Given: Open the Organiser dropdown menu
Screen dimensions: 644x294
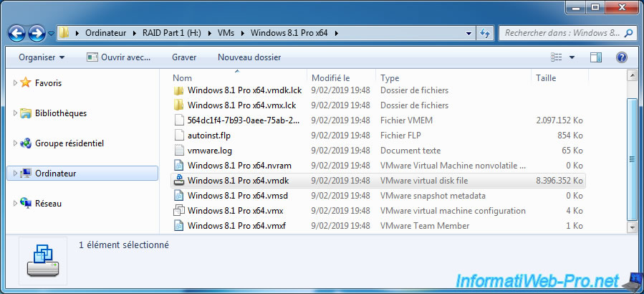Looking at the screenshot, I should tap(42, 57).
